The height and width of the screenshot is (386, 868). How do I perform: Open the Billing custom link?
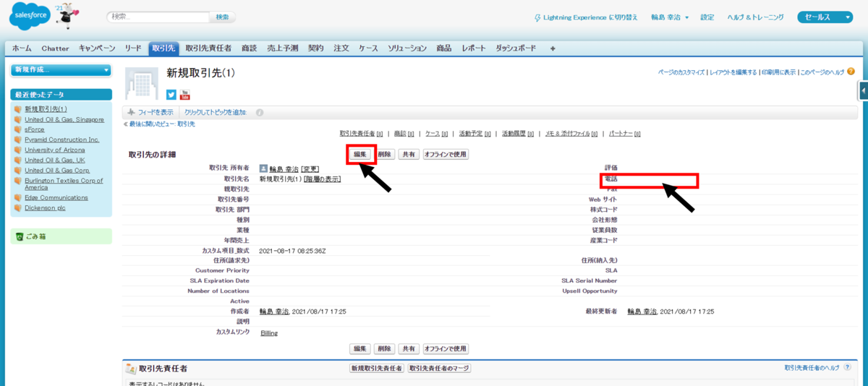coord(269,333)
